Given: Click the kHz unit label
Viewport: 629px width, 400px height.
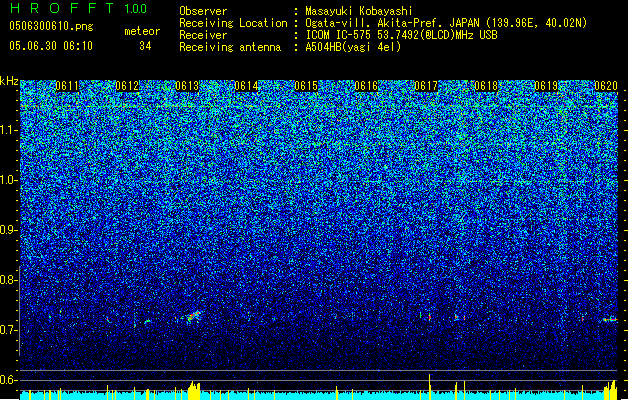Looking at the screenshot, I should (9, 81).
